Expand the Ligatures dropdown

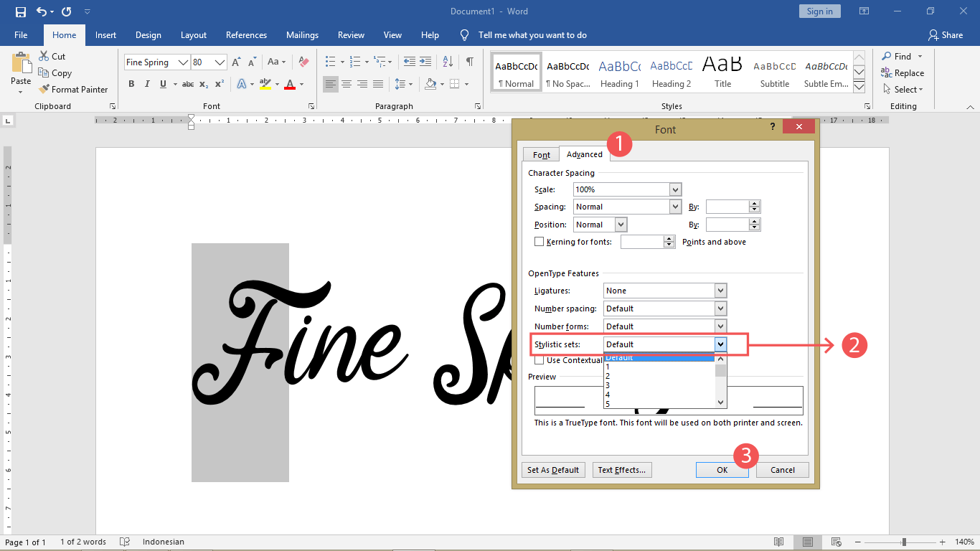point(720,291)
